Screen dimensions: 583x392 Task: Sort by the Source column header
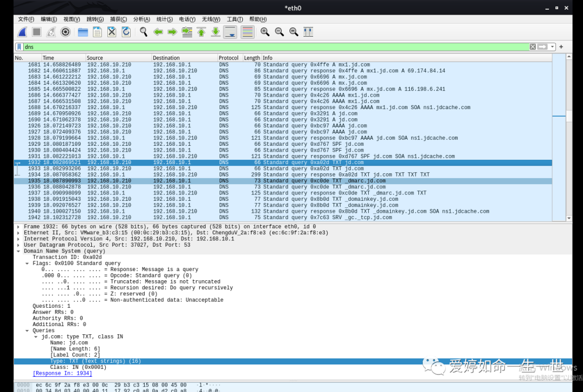coord(118,58)
